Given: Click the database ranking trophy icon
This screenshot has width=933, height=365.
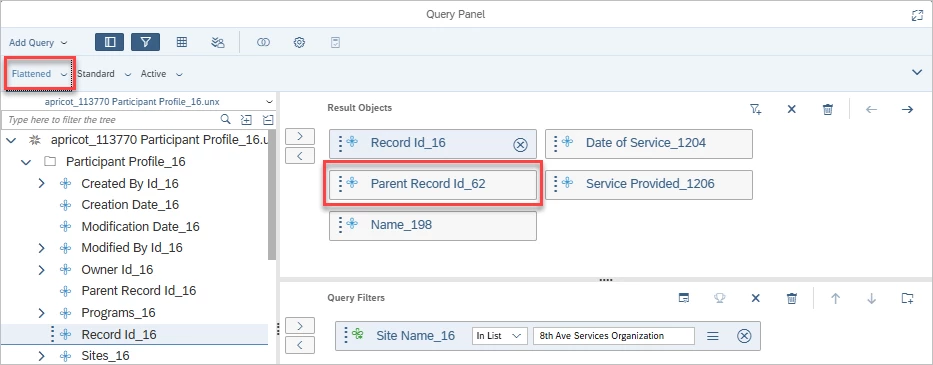Looking at the screenshot, I should [x=719, y=298].
